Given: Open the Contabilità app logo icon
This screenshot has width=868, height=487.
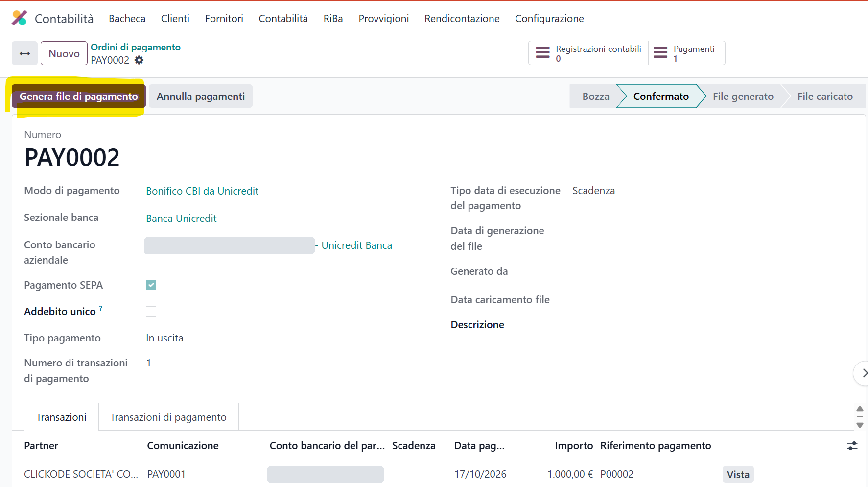Looking at the screenshot, I should pos(19,18).
